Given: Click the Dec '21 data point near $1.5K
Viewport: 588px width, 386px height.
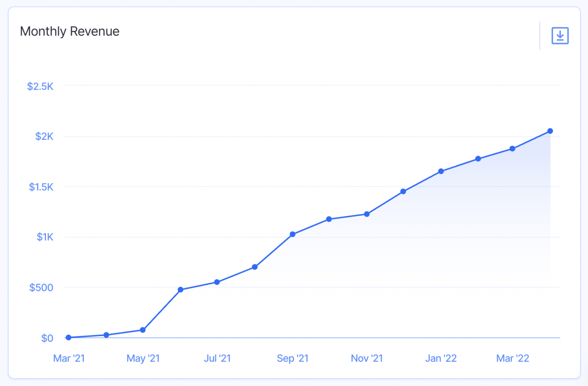Looking at the screenshot, I should pyautogui.click(x=403, y=191).
